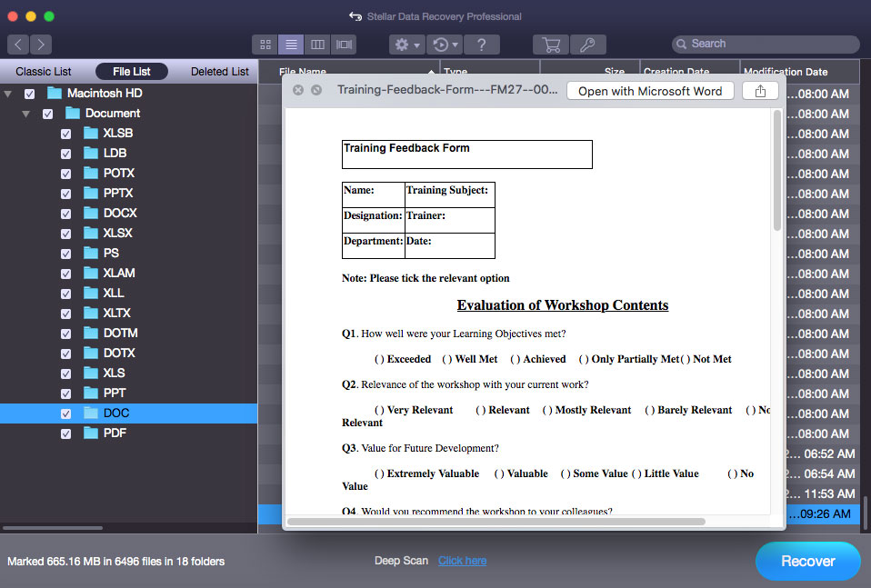Toggle the PDF folder checkbox
Image resolution: width=871 pixels, height=588 pixels.
point(65,434)
